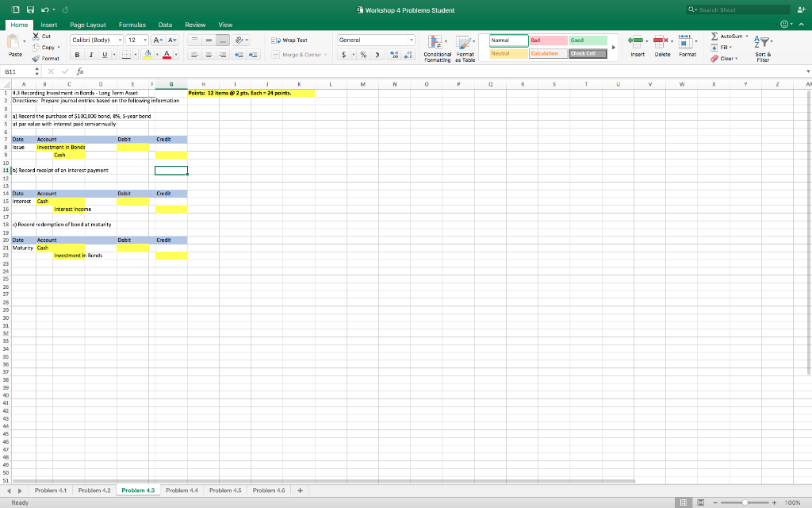Apply the Neutral cell style
This screenshot has width=812, height=508.
click(x=508, y=53)
